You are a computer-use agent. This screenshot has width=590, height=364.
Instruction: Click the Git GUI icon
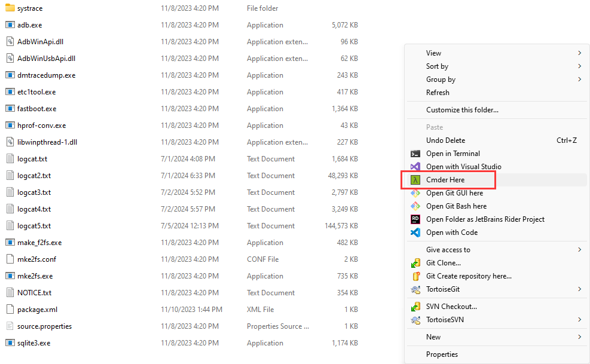[415, 193]
